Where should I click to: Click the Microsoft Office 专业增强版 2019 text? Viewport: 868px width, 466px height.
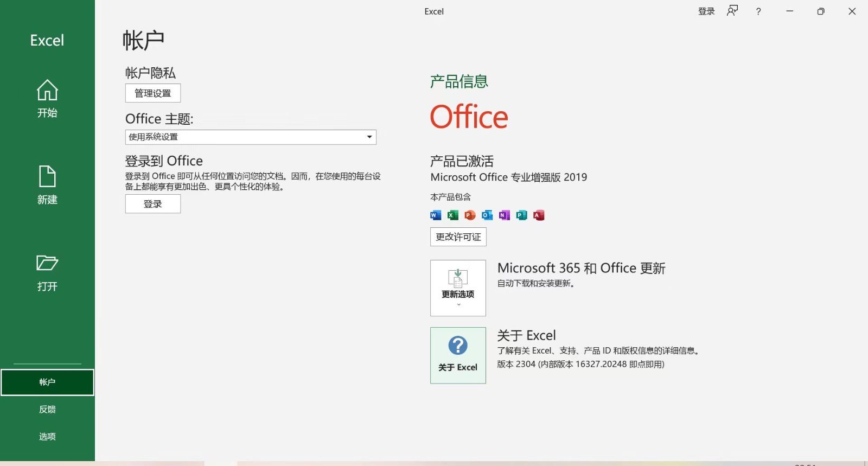509,177
